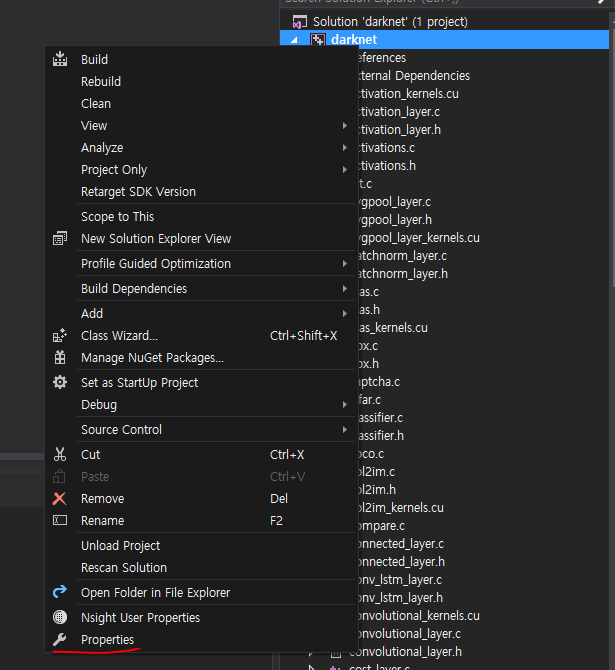Select activation_kernels.cu file
The width and height of the screenshot is (615, 670).
(408, 94)
